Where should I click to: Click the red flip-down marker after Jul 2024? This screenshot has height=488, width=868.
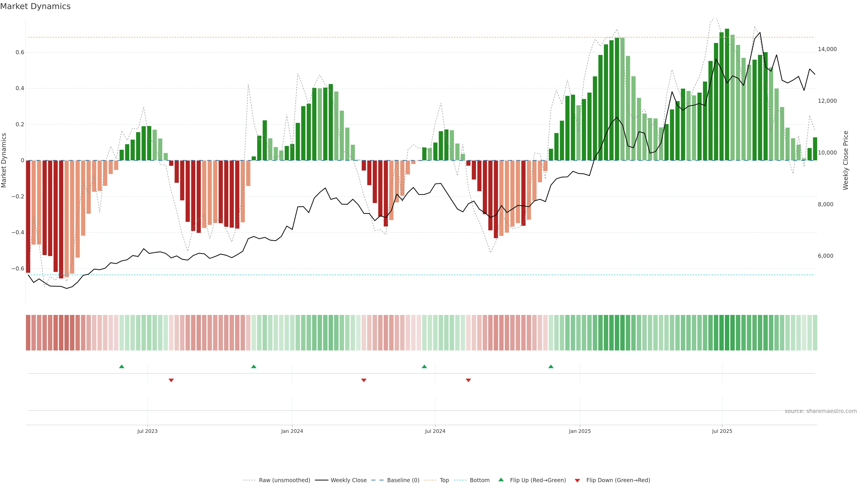(468, 380)
